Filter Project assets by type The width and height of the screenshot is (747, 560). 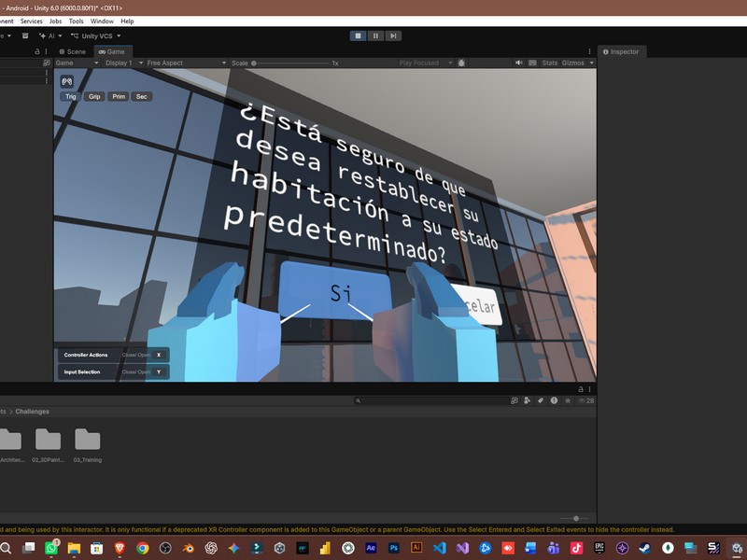(527, 400)
